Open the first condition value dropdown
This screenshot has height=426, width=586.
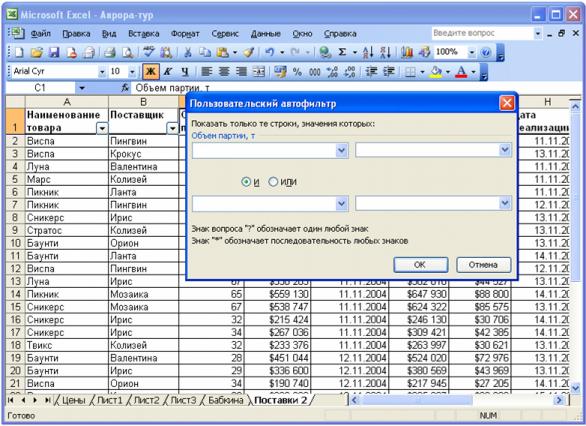505,150
